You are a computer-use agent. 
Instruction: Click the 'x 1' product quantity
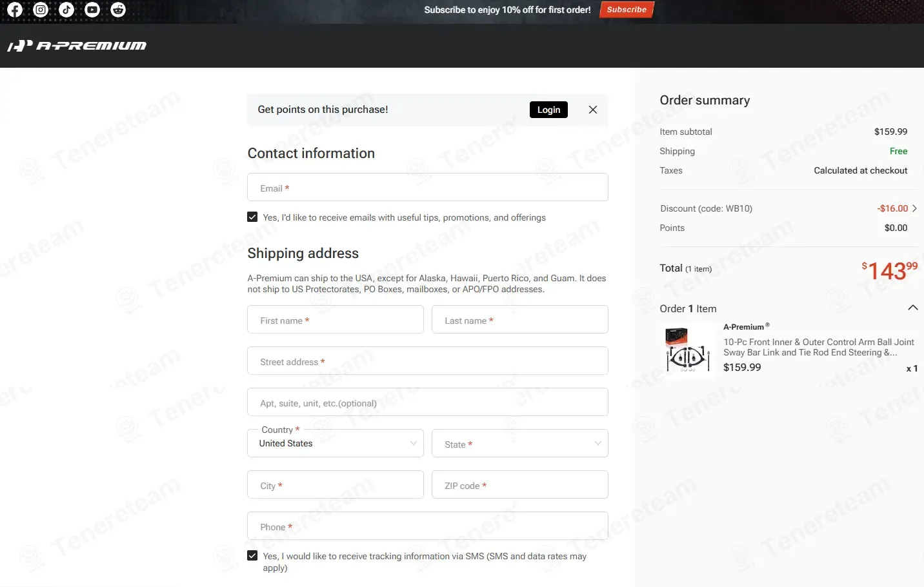912,368
